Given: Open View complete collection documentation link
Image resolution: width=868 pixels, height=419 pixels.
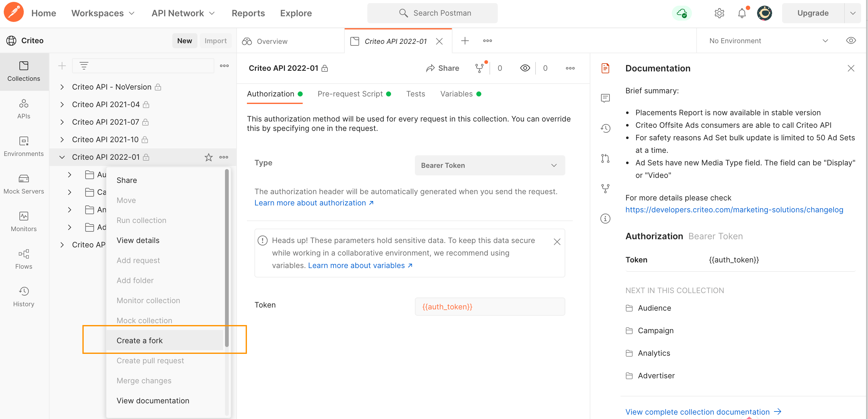Looking at the screenshot, I should point(703,412).
